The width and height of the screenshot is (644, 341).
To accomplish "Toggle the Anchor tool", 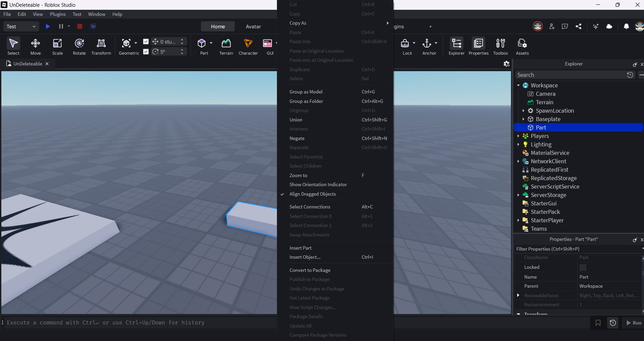I will (427, 47).
